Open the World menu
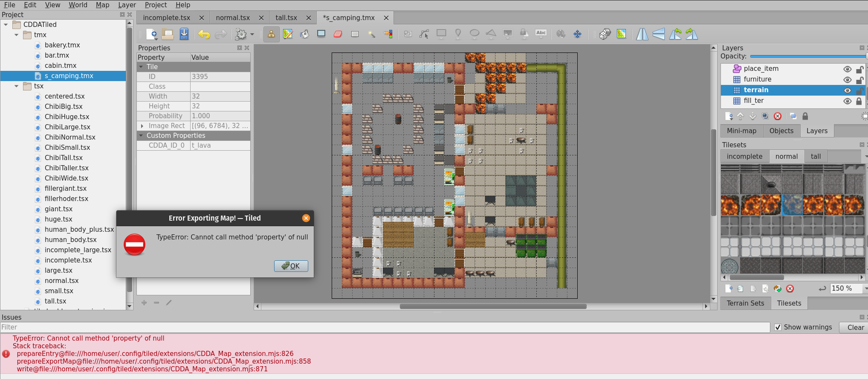 [78, 5]
